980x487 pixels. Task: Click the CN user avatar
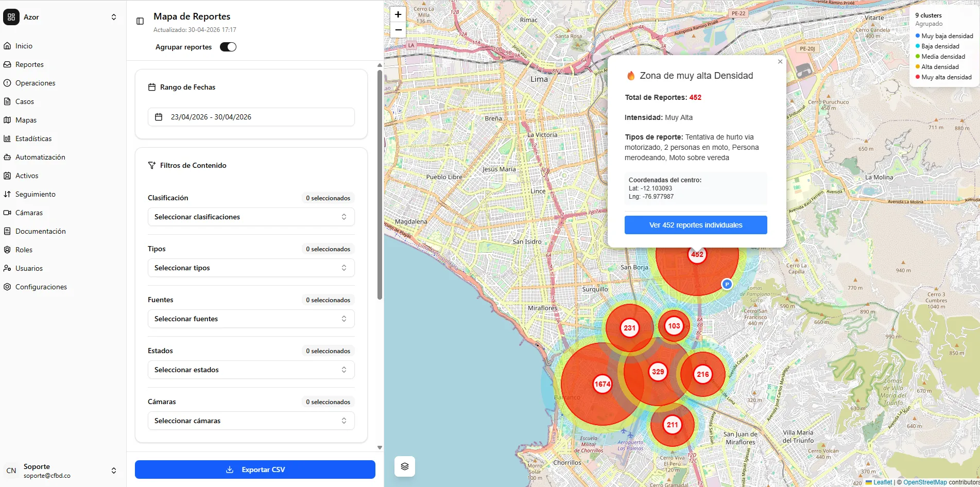11,471
